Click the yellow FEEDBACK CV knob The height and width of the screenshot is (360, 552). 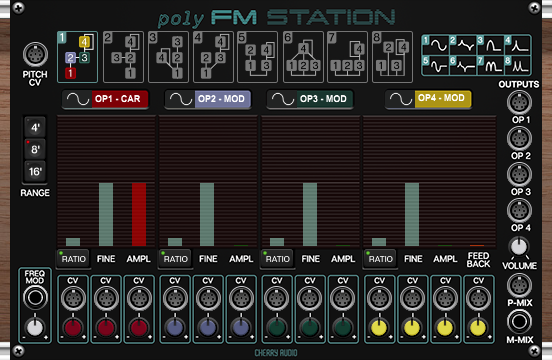tap(478, 328)
